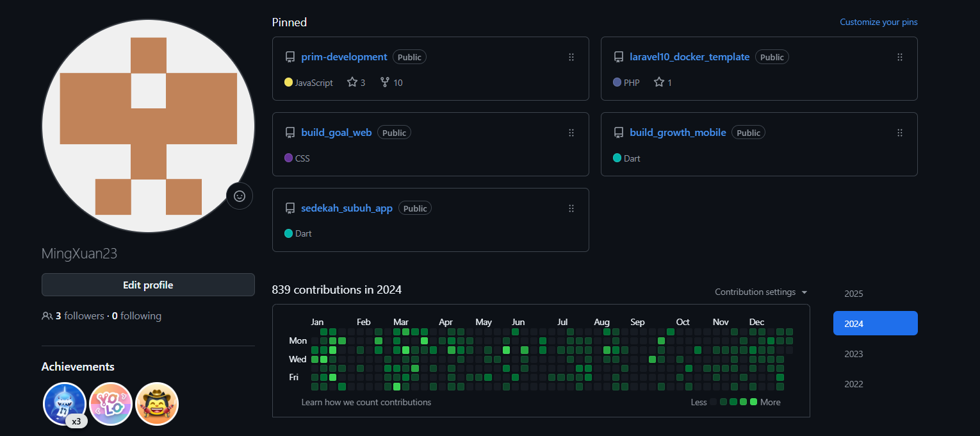This screenshot has height=436, width=980.
Task: Select year 2024 contributions
Action: tap(875, 324)
